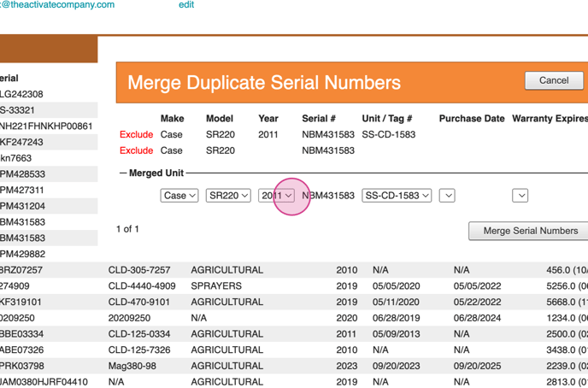Exclude the row with unit SS-CD-1583
Screen dimensions: 588x388
pyautogui.click(x=136, y=134)
